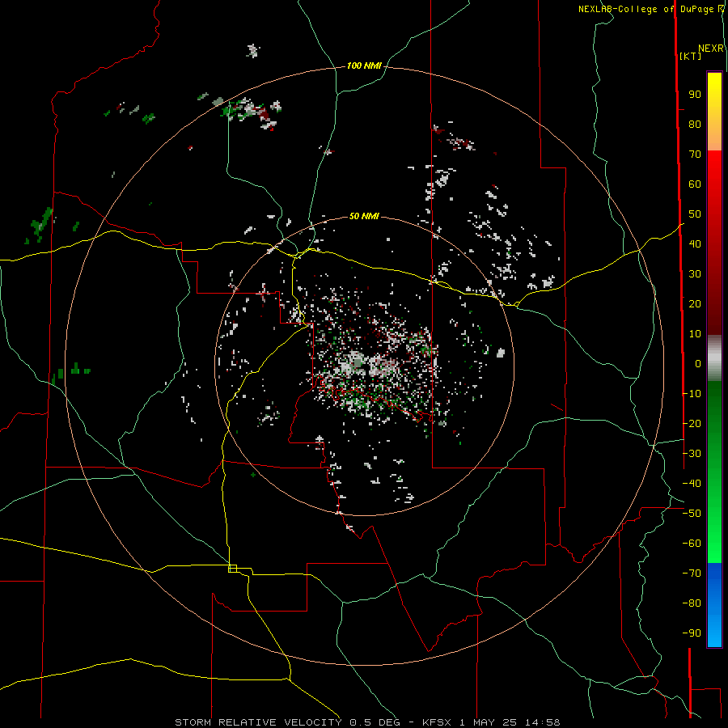
Task: Click the -30 value on the velocity scale
Action: tap(692, 454)
